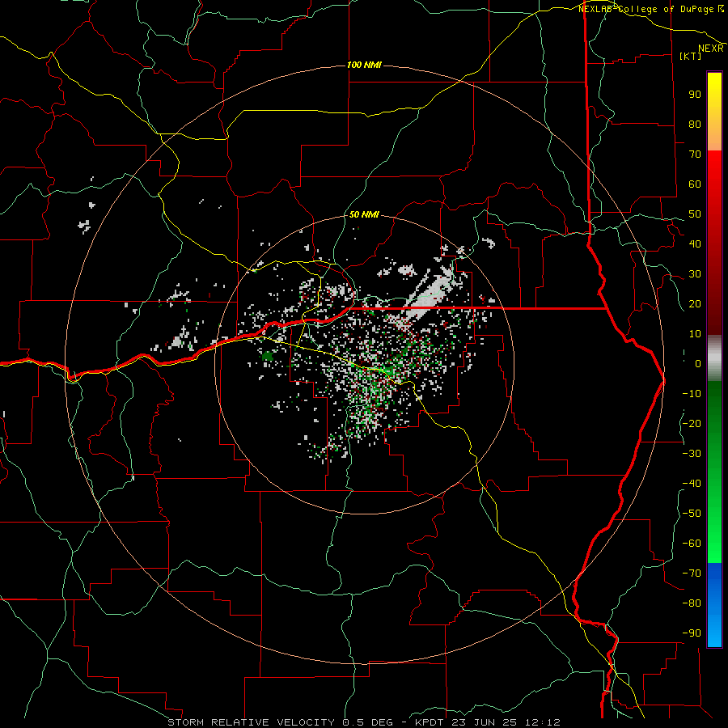Click the -10 scale value

[x=692, y=394]
